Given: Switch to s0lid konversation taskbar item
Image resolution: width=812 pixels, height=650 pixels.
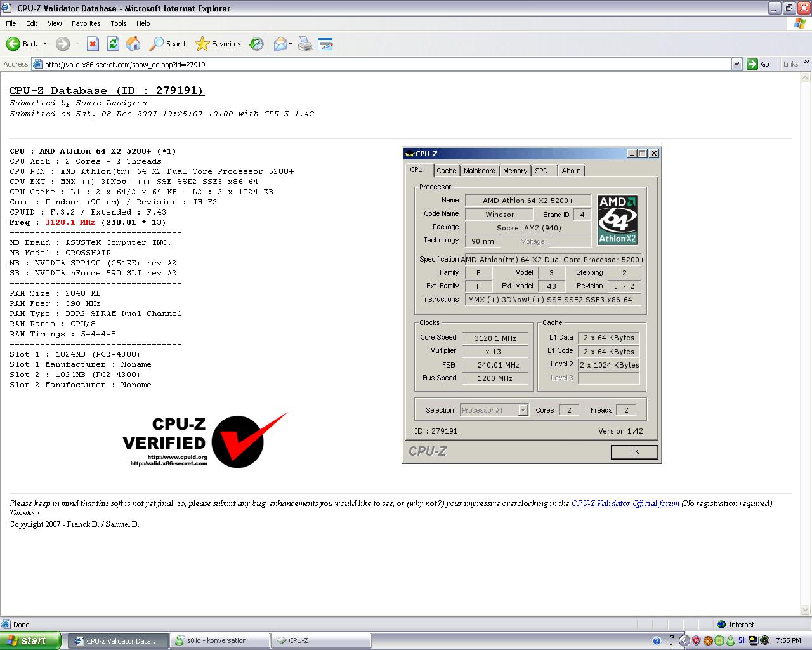Looking at the screenshot, I should click(x=220, y=640).
